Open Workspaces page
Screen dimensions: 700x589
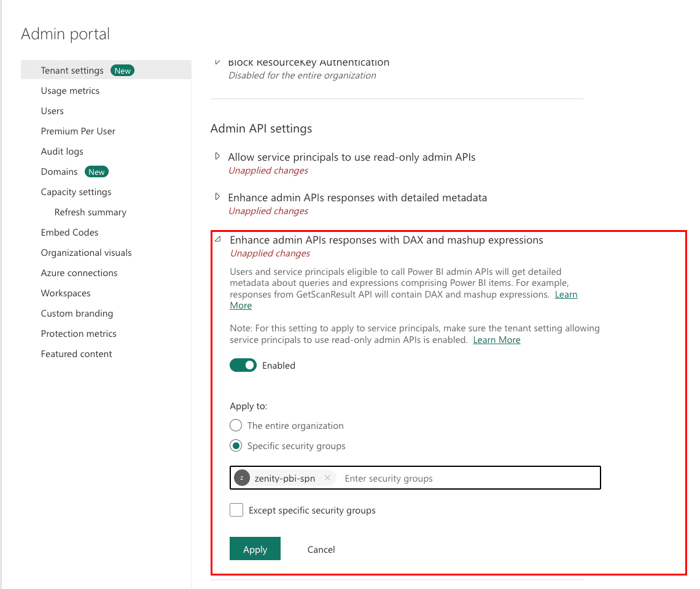point(66,293)
